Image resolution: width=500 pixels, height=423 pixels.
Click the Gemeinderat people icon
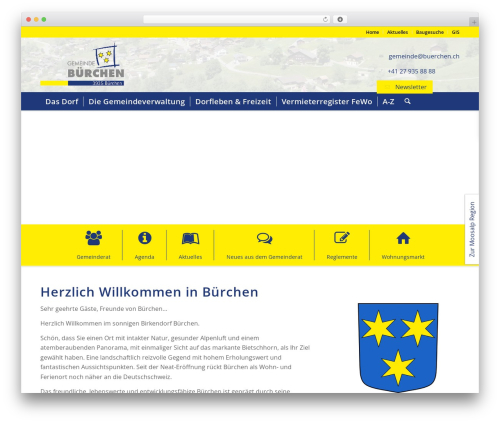coord(94,238)
